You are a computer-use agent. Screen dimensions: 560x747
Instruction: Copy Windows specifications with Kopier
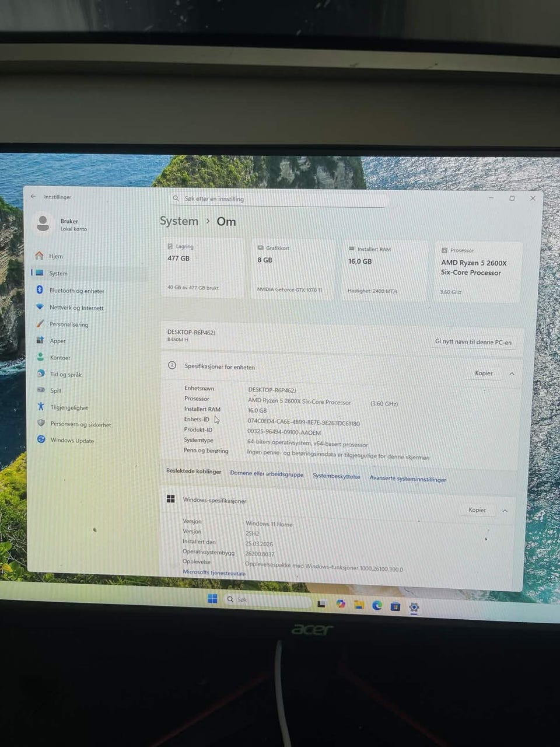click(477, 510)
